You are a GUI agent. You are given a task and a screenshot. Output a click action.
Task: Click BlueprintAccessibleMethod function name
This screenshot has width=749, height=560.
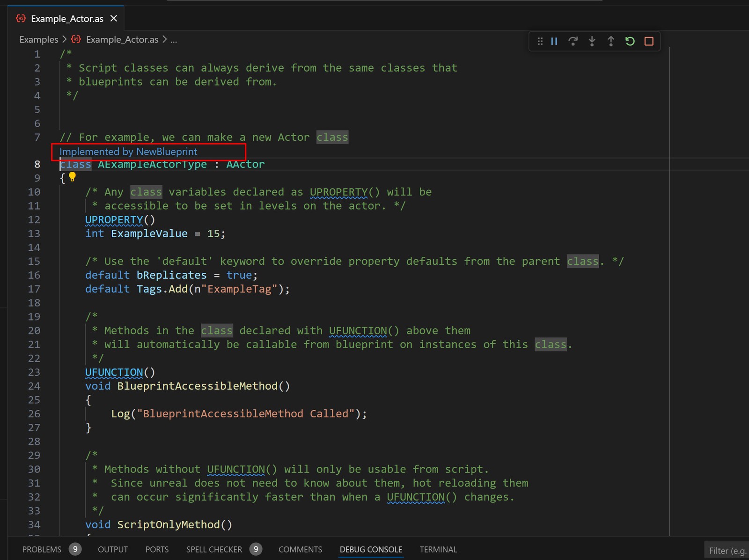click(198, 386)
